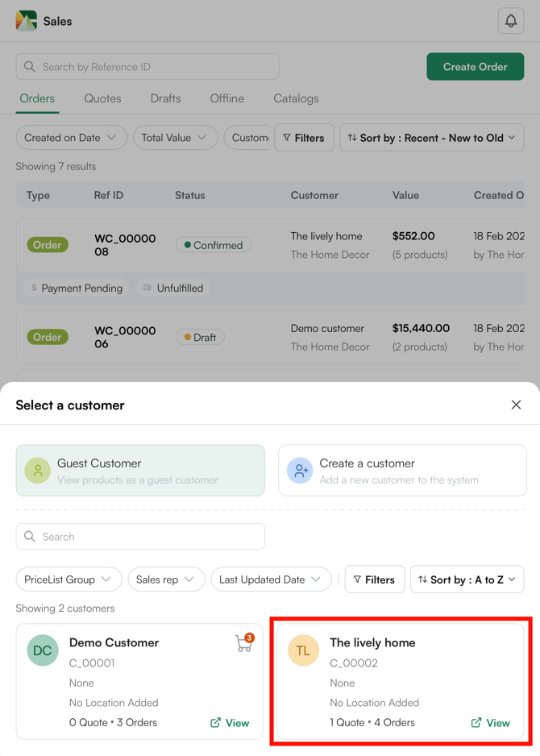This screenshot has height=756, width=540.
Task: Close the Select a customer modal
Action: tap(516, 405)
